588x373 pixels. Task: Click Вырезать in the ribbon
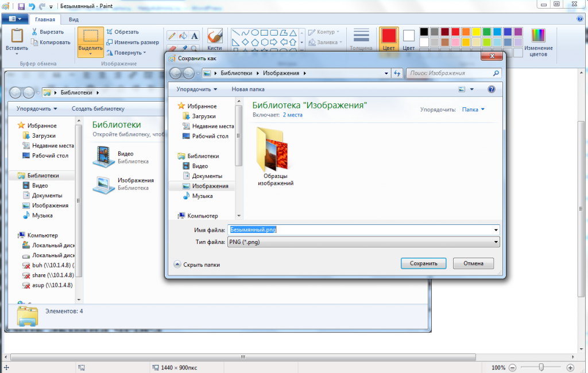[48, 32]
